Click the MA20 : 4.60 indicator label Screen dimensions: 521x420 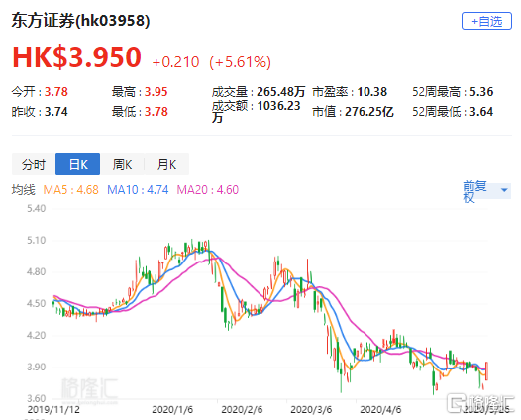pyautogui.click(x=208, y=190)
